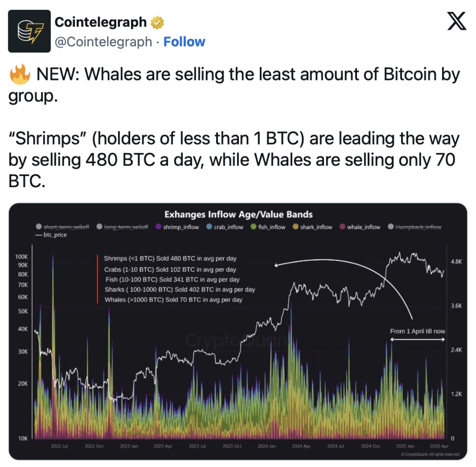This screenshot has height=467, width=476.
Task: Toggle the shrimp_inflow legend series
Action: click(177, 227)
